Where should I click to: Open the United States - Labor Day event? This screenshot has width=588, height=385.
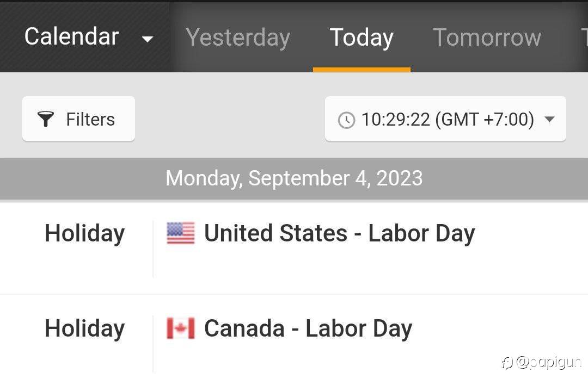click(339, 233)
